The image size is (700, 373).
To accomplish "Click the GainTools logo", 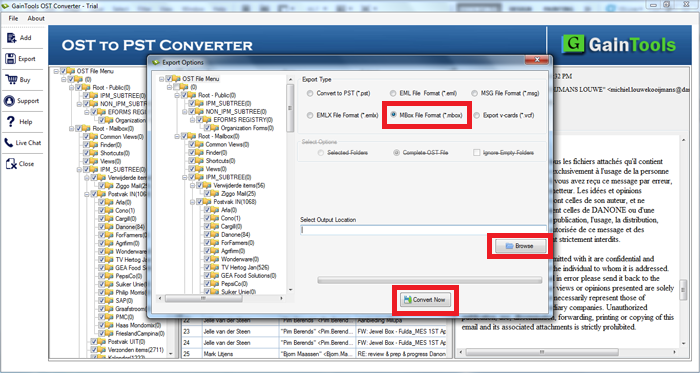I will click(618, 45).
